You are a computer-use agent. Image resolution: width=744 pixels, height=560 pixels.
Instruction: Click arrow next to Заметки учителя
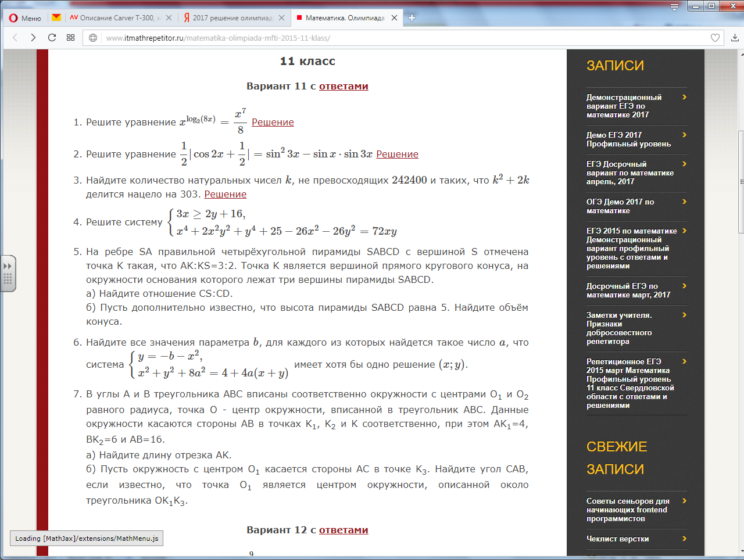click(684, 315)
